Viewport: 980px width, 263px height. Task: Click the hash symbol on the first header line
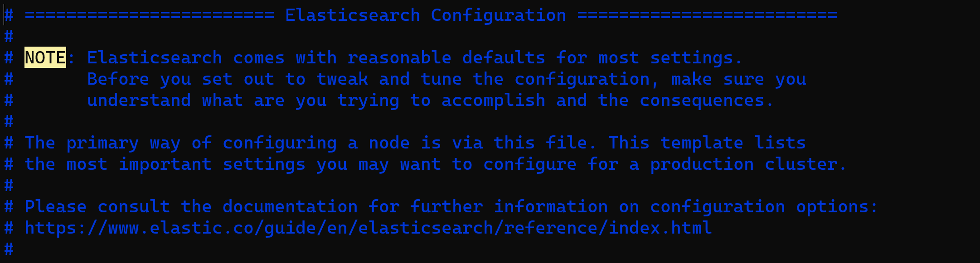[9, 15]
